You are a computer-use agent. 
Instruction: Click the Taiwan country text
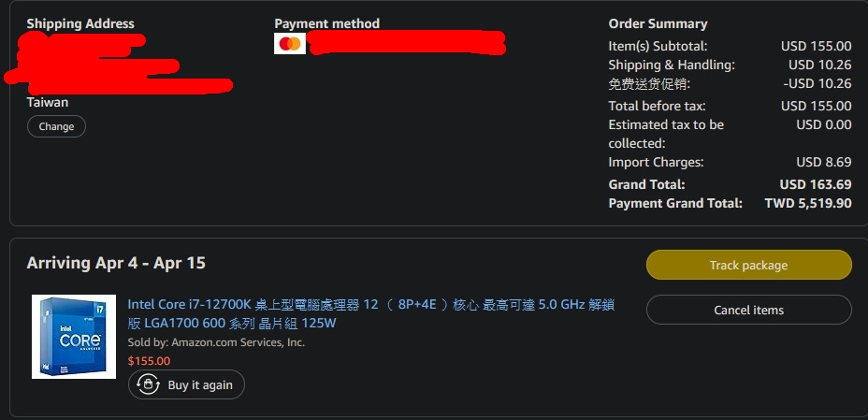(48, 102)
